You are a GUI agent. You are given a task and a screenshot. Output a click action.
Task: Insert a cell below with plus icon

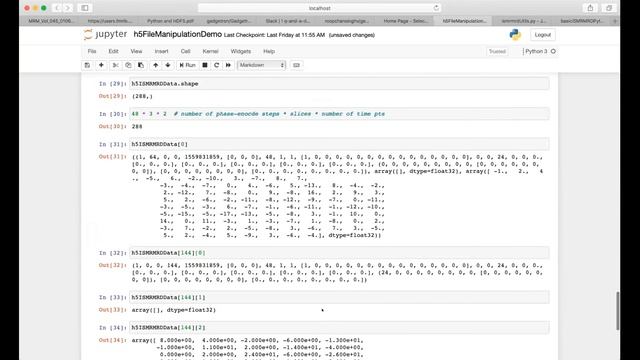click(x=101, y=65)
